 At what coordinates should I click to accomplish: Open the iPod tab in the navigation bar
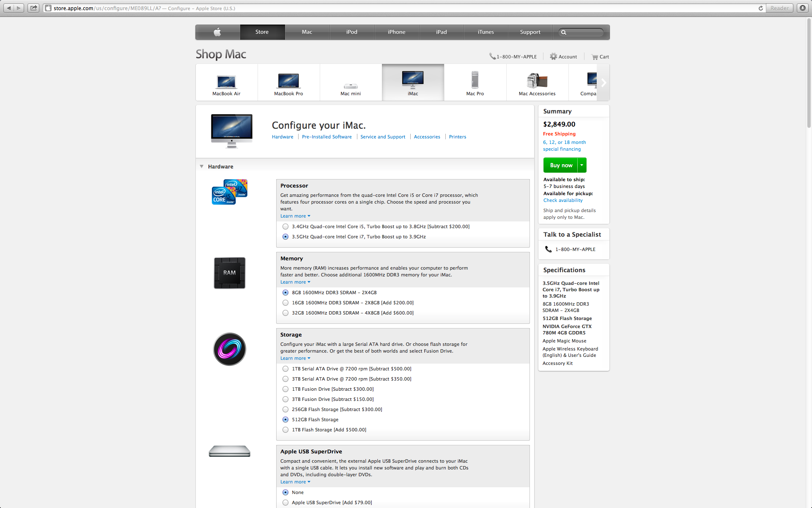pyautogui.click(x=352, y=32)
